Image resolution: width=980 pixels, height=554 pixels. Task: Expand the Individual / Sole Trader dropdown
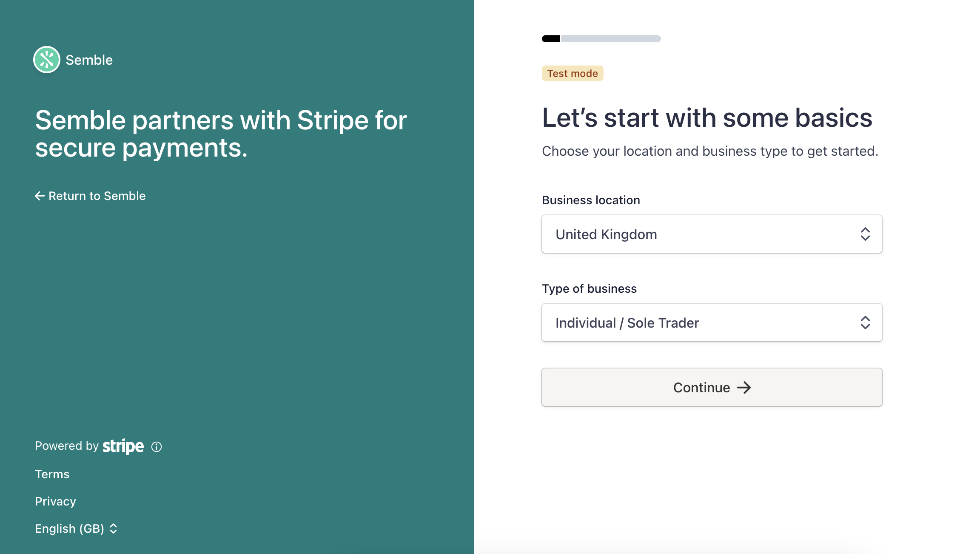coord(712,323)
